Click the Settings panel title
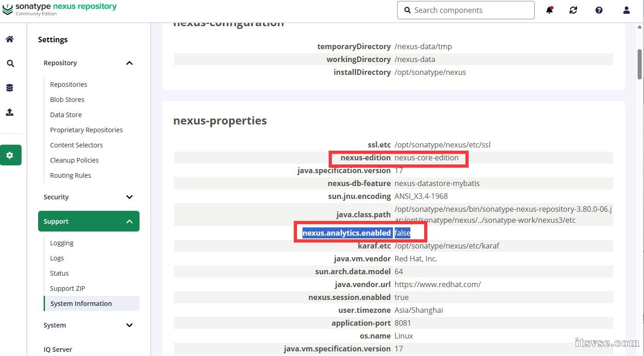 click(53, 40)
